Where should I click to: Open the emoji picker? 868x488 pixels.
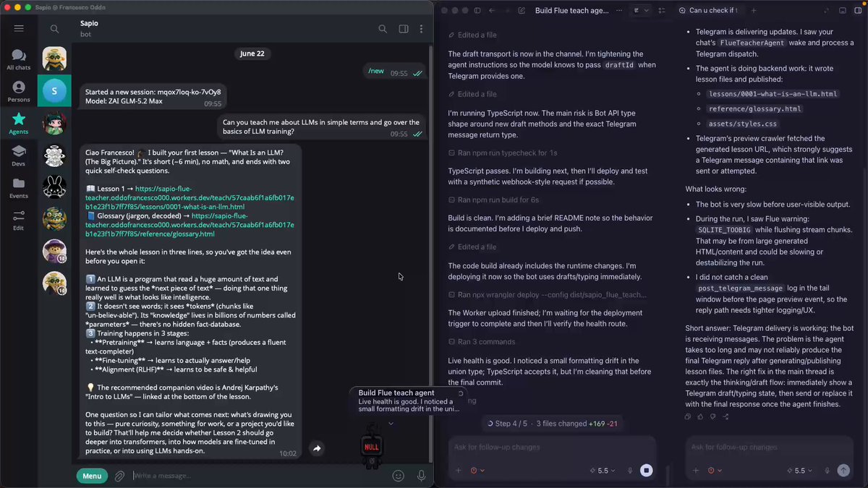[398, 476]
